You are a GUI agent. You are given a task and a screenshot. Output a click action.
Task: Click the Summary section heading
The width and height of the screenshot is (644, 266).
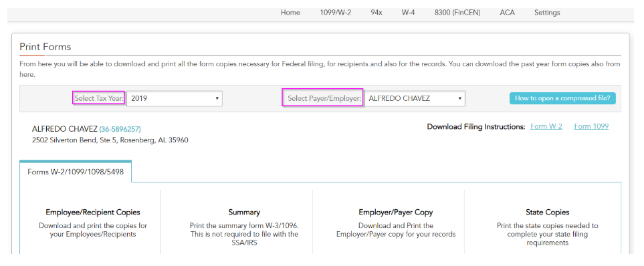pos(244,213)
